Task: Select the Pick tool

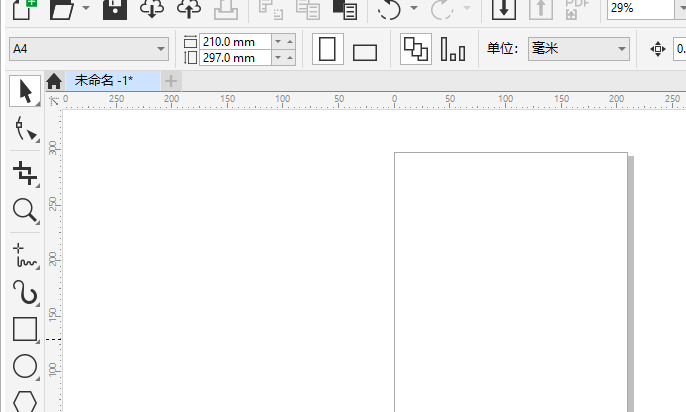Action: tap(25, 91)
